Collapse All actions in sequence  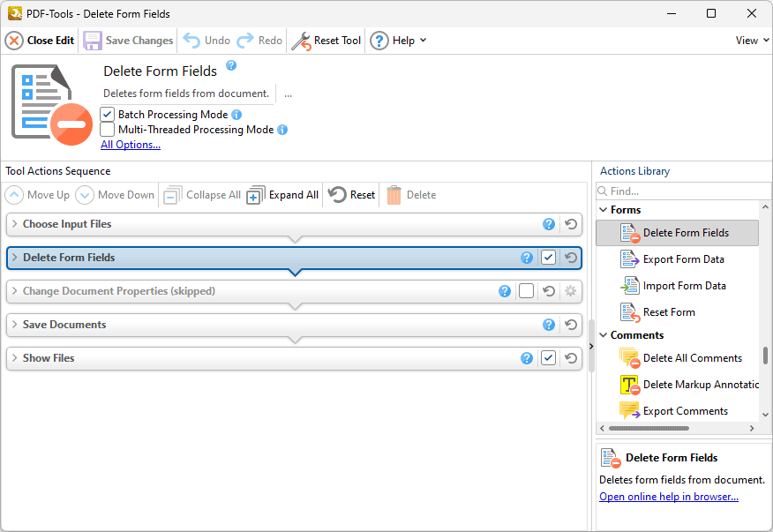pos(202,195)
